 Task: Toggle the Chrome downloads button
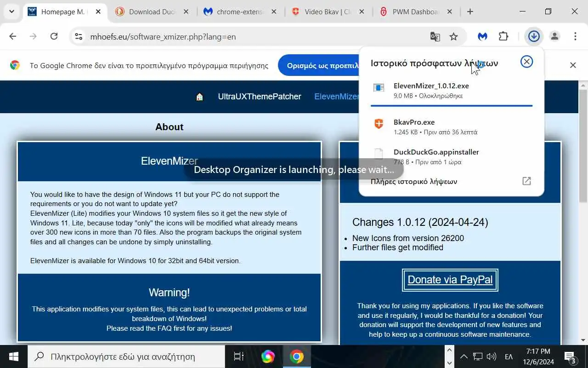pos(534,36)
